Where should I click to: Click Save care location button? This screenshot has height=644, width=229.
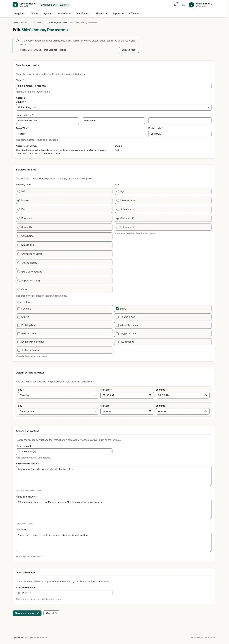coord(27,613)
